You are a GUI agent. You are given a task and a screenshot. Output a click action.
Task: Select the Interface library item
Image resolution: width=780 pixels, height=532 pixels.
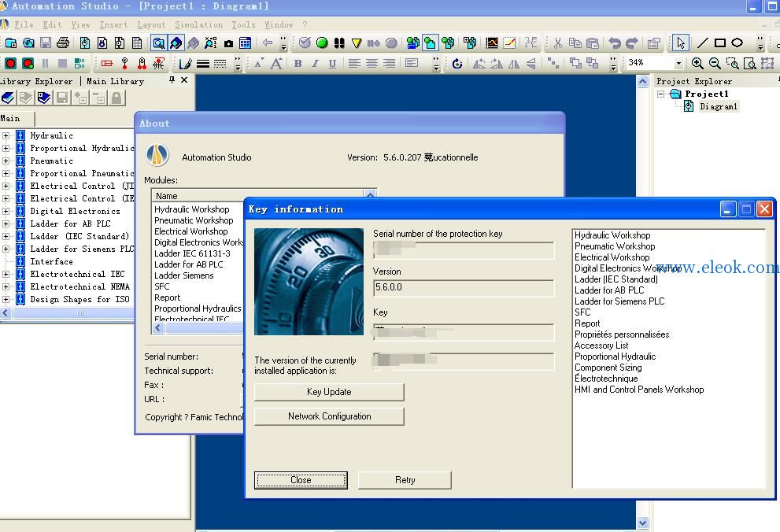tap(51, 261)
